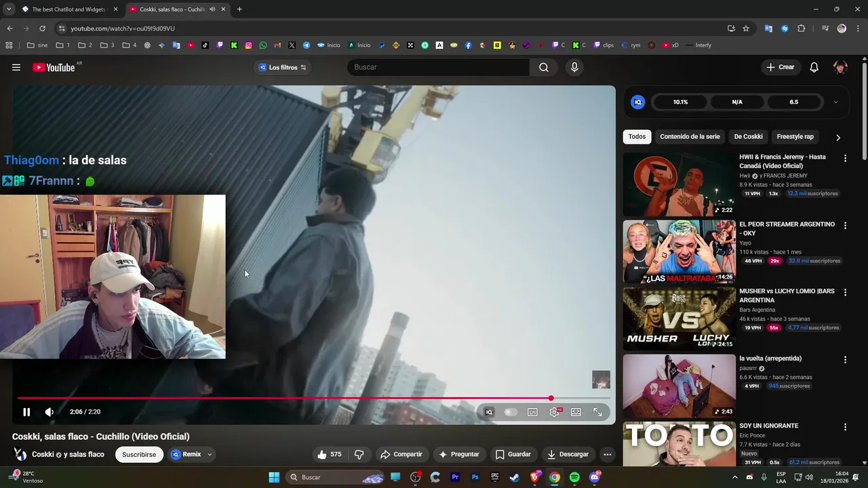
Task: Open options for Hasta Canadá video
Action: (845, 158)
